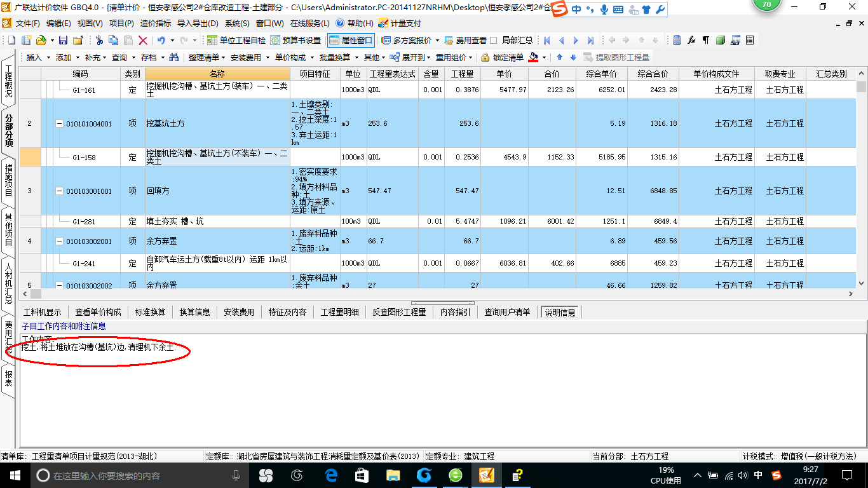Cut selection with the scissors icon
This screenshot has height=488, width=868.
click(x=99, y=40)
